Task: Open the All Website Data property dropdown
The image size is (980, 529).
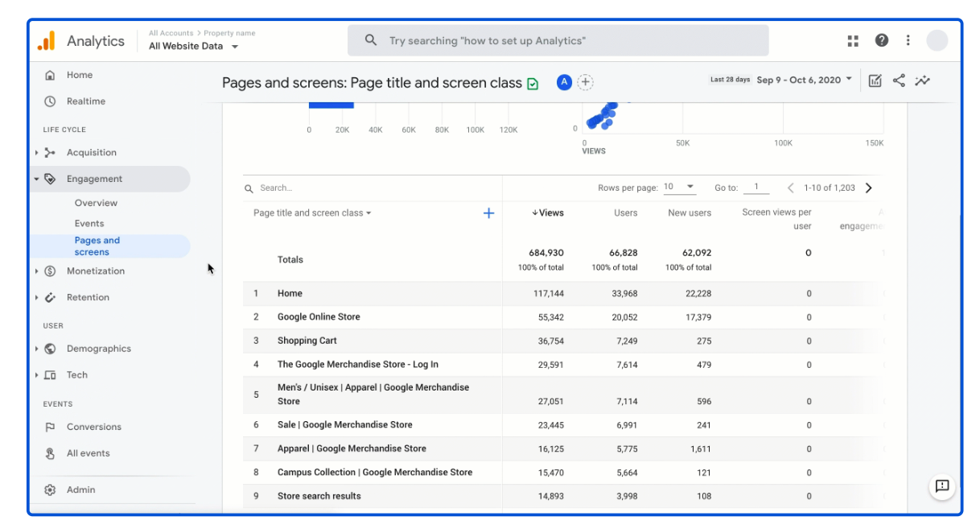Action: pos(194,46)
